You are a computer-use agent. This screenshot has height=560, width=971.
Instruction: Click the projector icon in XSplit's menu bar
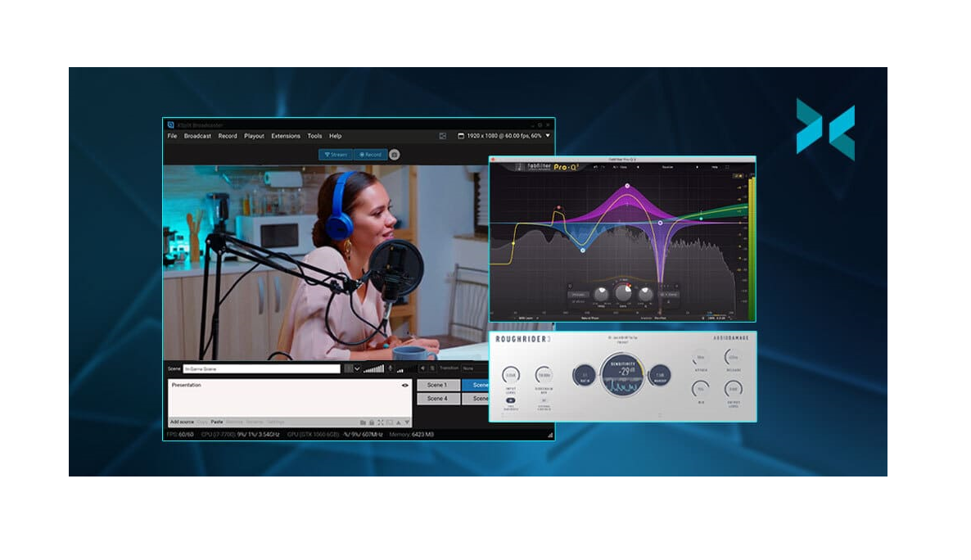442,136
